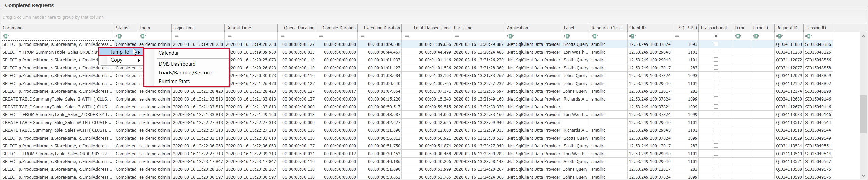This screenshot has width=868, height=180.
Task: Open the Jump To submenu
Action: [x=121, y=52]
